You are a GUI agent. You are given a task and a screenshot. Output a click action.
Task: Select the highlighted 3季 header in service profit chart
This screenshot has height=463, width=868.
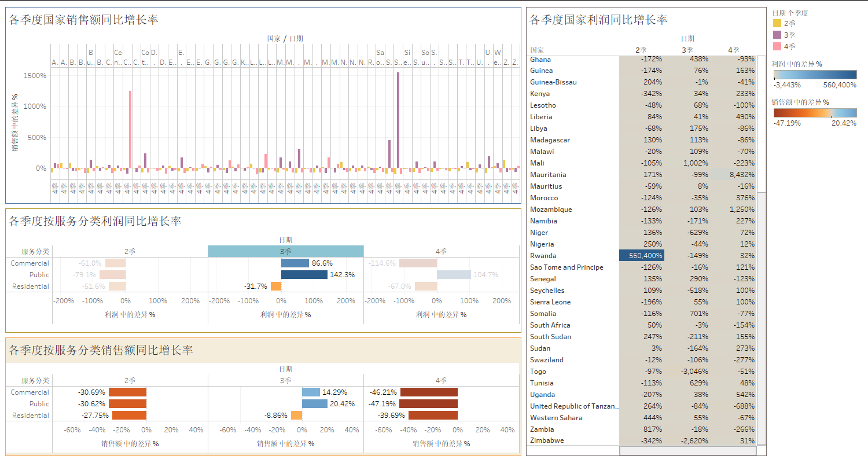coord(286,251)
